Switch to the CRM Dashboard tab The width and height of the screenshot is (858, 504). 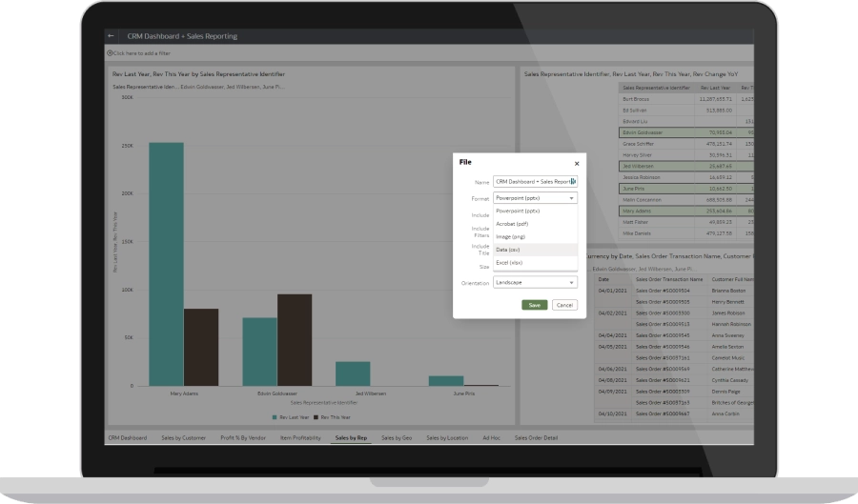click(127, 438)
